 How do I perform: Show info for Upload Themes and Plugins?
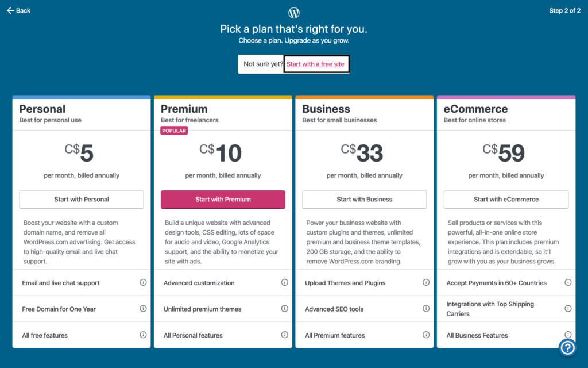426,282
